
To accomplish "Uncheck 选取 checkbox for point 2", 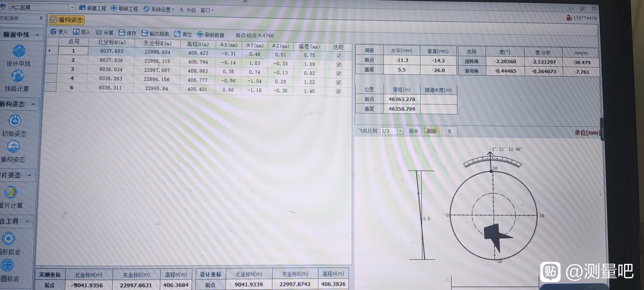I will tap(339, 65).
